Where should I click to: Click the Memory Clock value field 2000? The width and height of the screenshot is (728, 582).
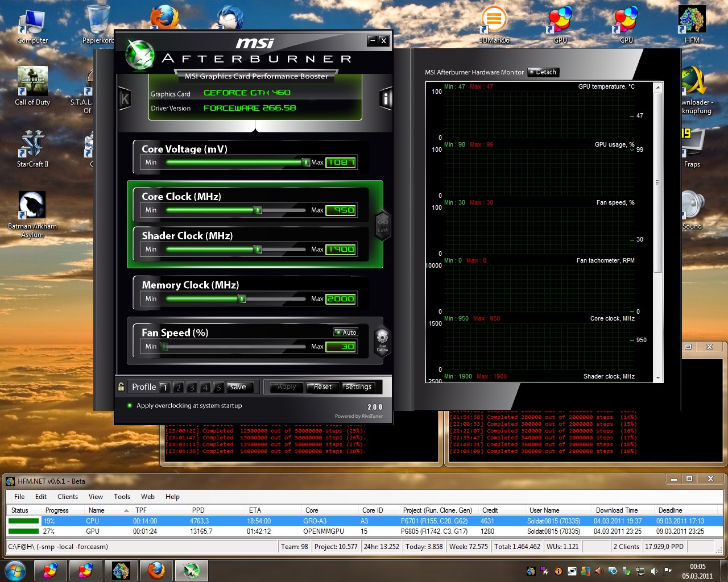341,299
